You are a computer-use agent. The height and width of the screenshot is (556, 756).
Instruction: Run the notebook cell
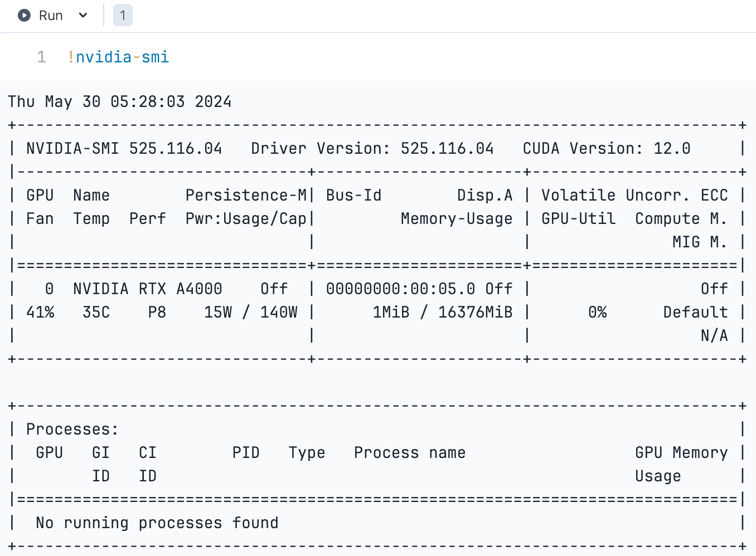pos(40,16)
